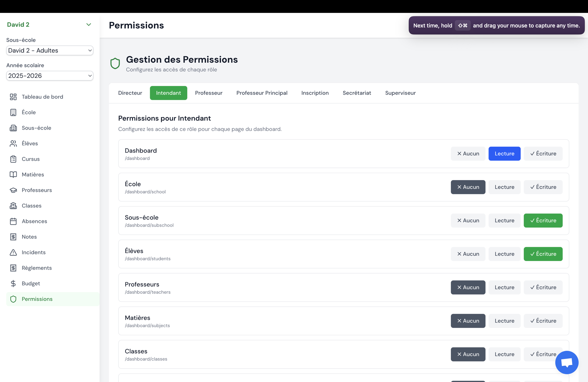Set Professeurs permission to Lecture
588x382 pixels.
click(x=504, y=287)
